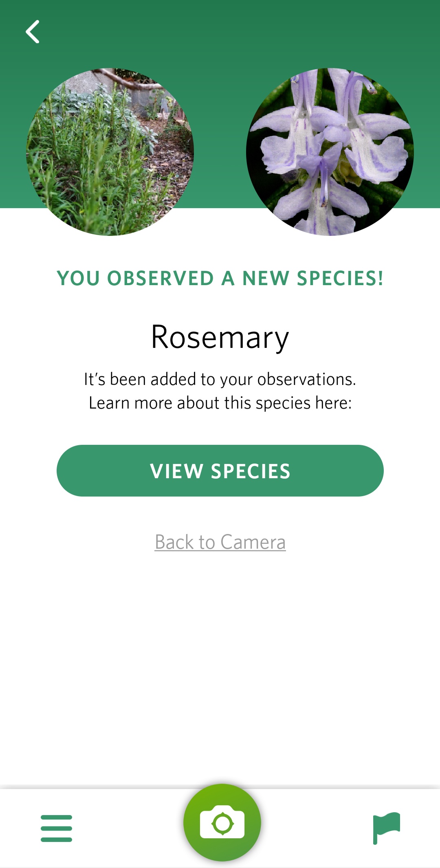Viewport: 440px width, 868px height.
Task: Click the Rosemary species name
Action: pyautogui.click(x=220, y=337)
